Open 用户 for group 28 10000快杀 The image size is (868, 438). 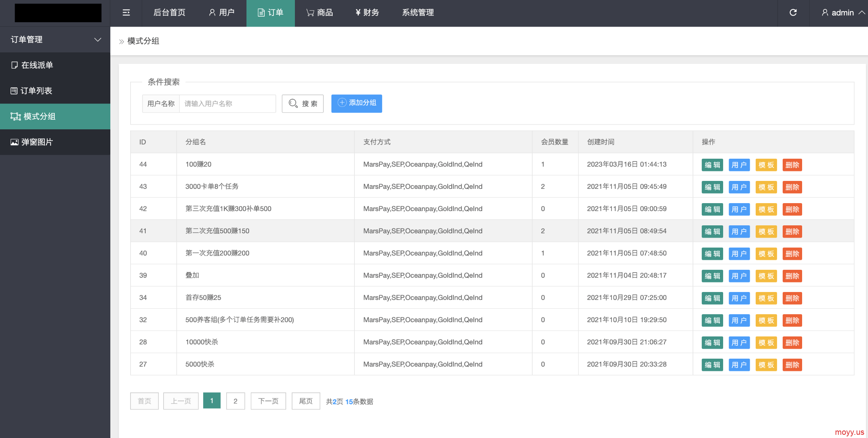[x=739, y=343]
